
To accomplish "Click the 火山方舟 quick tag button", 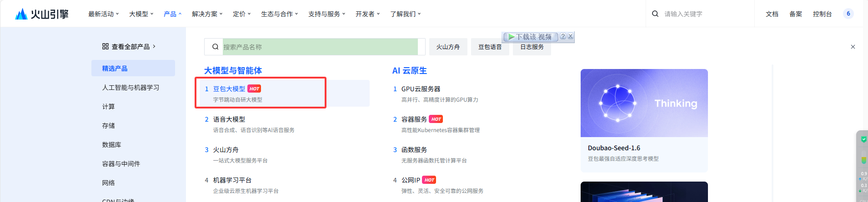I will [448, 47].
